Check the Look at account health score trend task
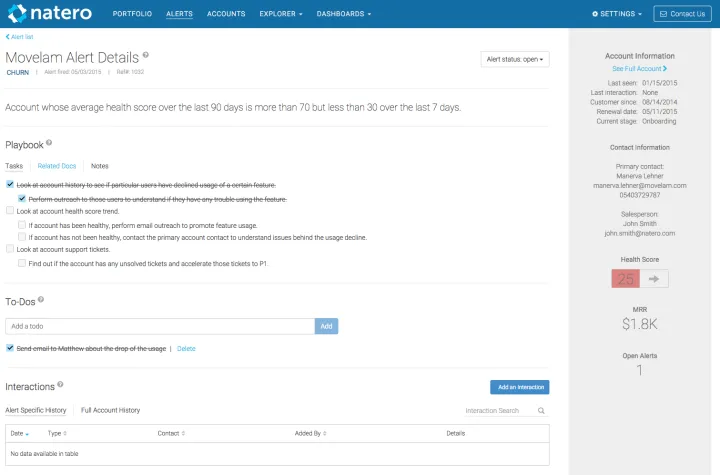Image resolution: width=720 pixels, height=475 pixels. tap(10, 211)
